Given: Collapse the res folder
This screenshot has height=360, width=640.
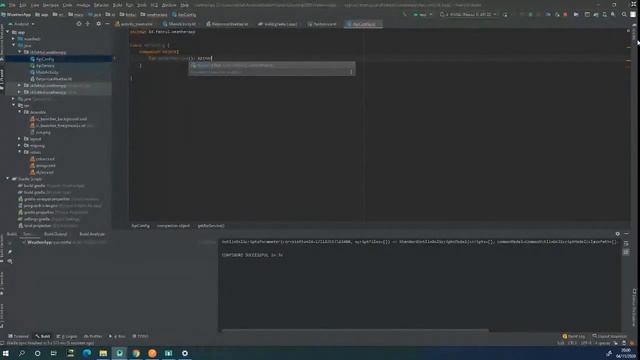Looking at the screenshot, I should coord(13,105).
